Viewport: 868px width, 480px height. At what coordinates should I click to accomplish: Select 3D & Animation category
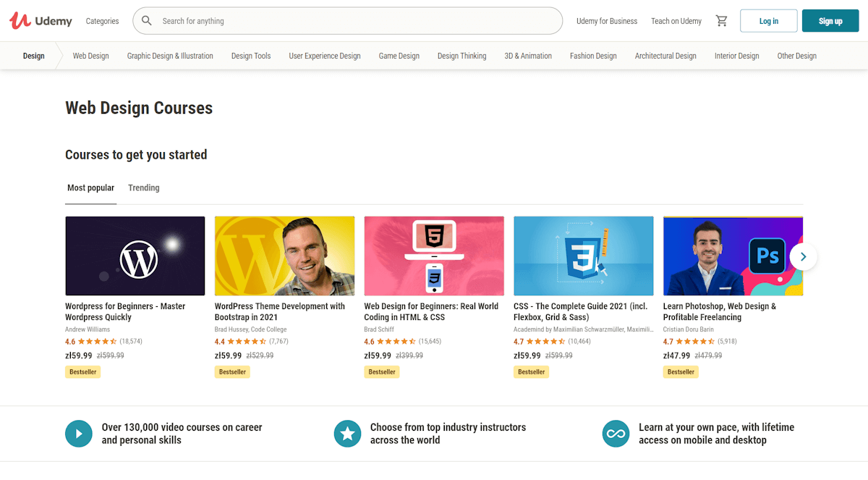[528, 56]
